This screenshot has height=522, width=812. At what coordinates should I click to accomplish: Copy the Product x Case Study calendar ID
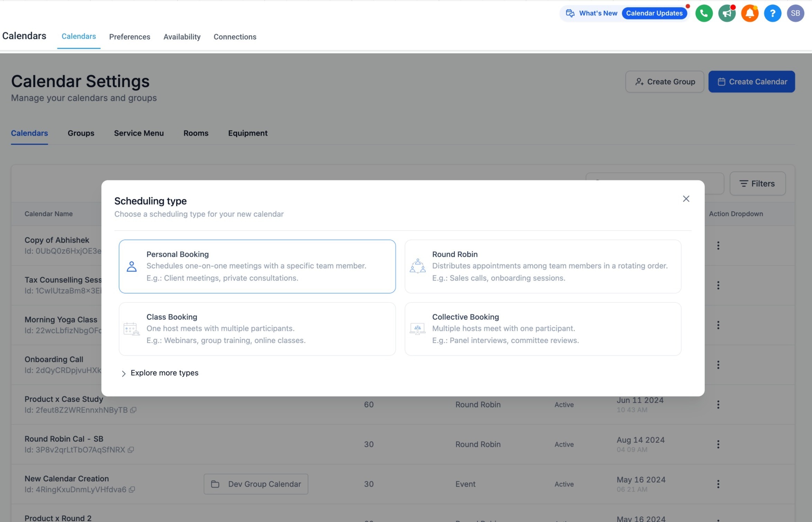coord(133,410)
